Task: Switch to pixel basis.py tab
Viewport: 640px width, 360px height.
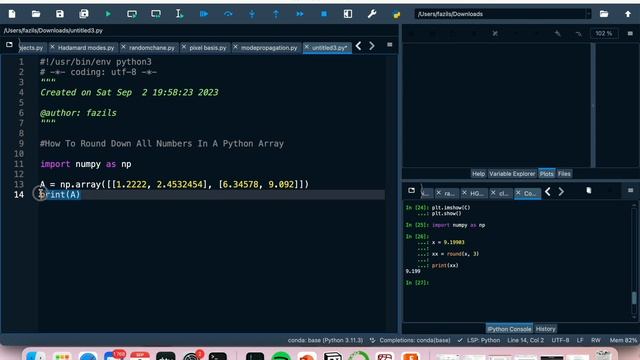Action: pyautogui.click(x=207, y=48)
